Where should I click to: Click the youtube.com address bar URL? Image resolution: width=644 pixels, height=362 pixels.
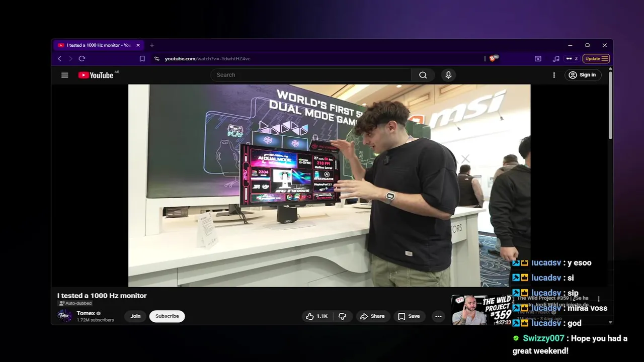(207, 59)
